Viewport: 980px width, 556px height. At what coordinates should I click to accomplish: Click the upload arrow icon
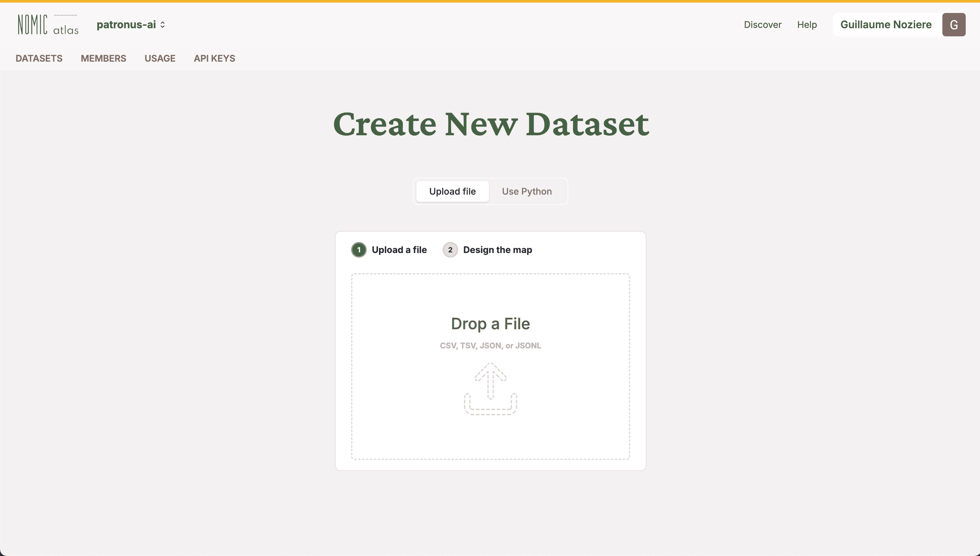tap(490, 388)
